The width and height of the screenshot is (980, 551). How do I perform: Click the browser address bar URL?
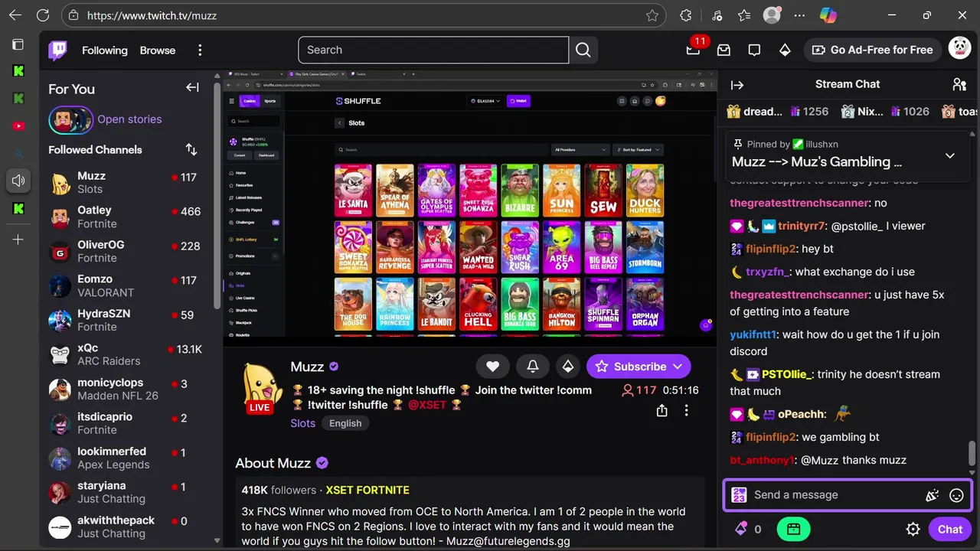[x=152, y=15]
